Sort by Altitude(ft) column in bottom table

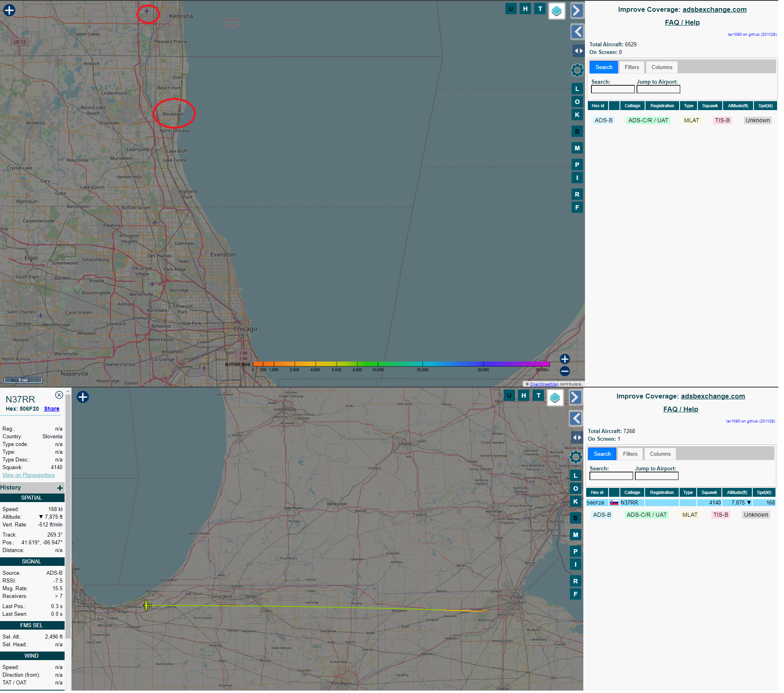[737, 493]
